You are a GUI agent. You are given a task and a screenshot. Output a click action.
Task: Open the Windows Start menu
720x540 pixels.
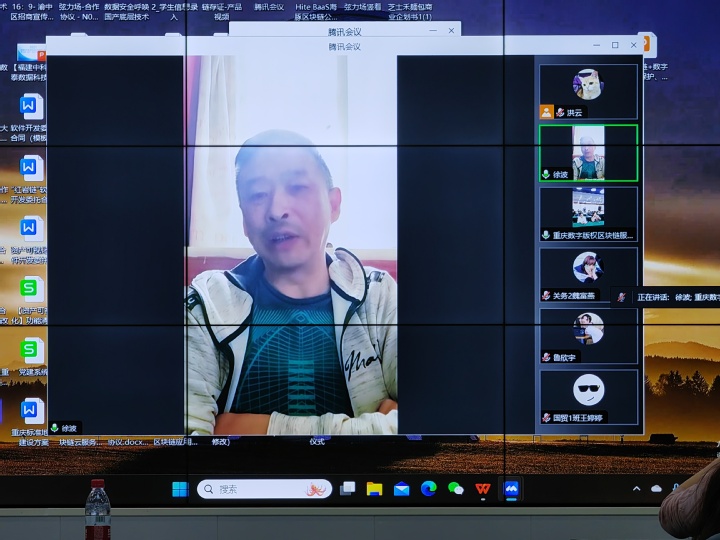coord(180,489)
